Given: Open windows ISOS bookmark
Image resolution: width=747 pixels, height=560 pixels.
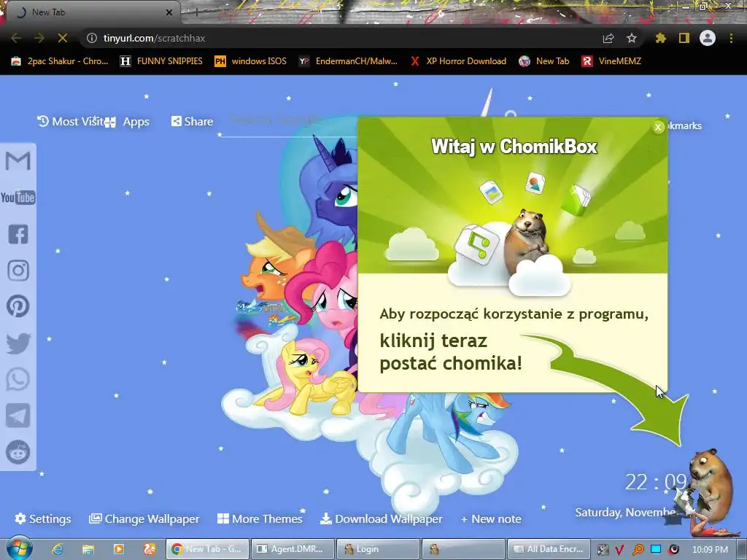Looking at the screenshot, I should [251, 61].
